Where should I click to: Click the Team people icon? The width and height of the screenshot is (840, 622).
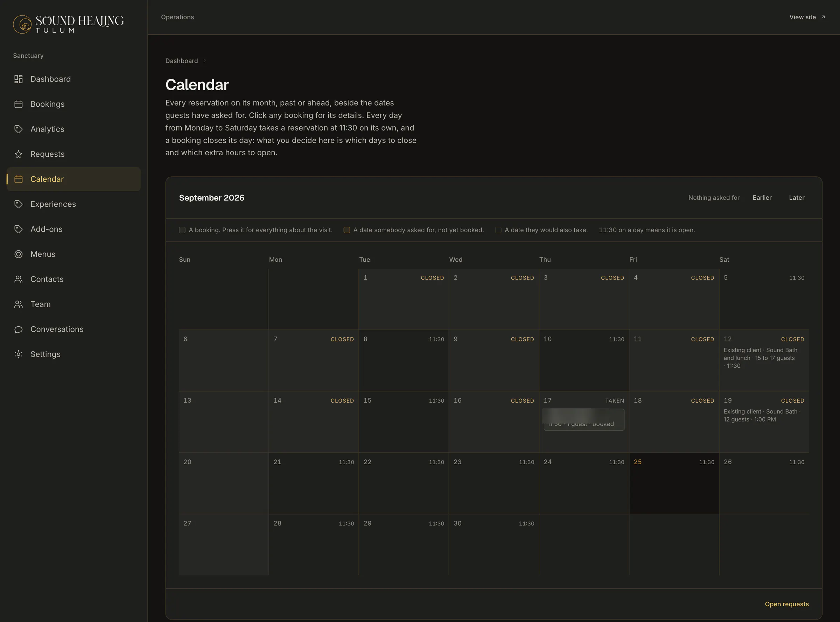point(19,304)
